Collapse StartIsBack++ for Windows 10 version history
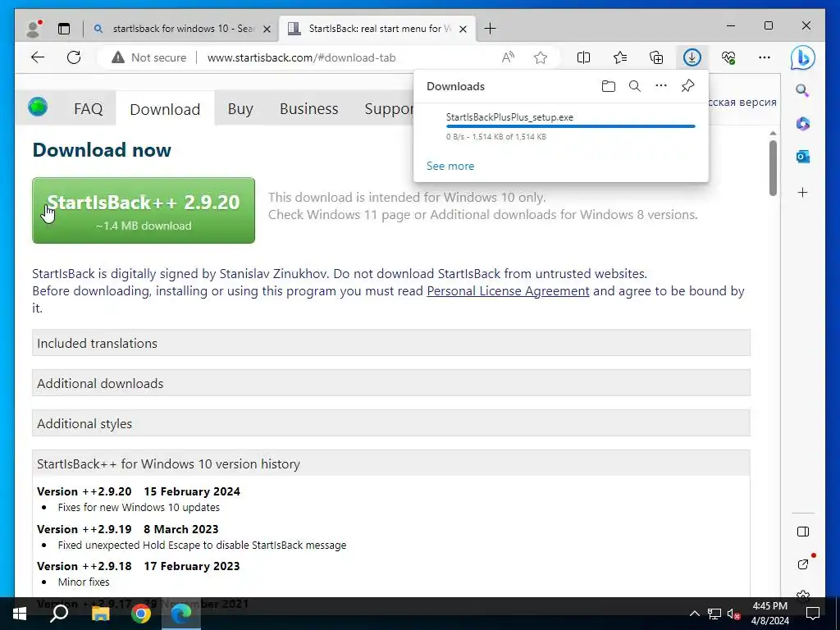840x630 pixels. coord(391,463)
